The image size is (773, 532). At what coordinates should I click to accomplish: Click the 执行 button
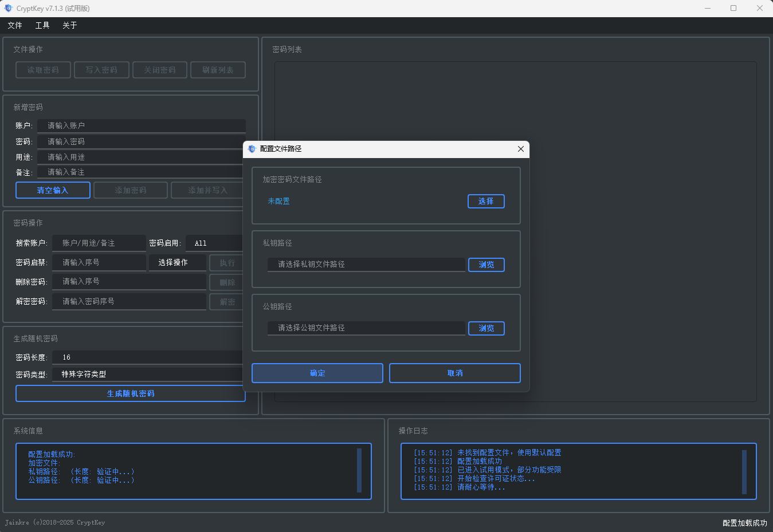pos(226,263)
